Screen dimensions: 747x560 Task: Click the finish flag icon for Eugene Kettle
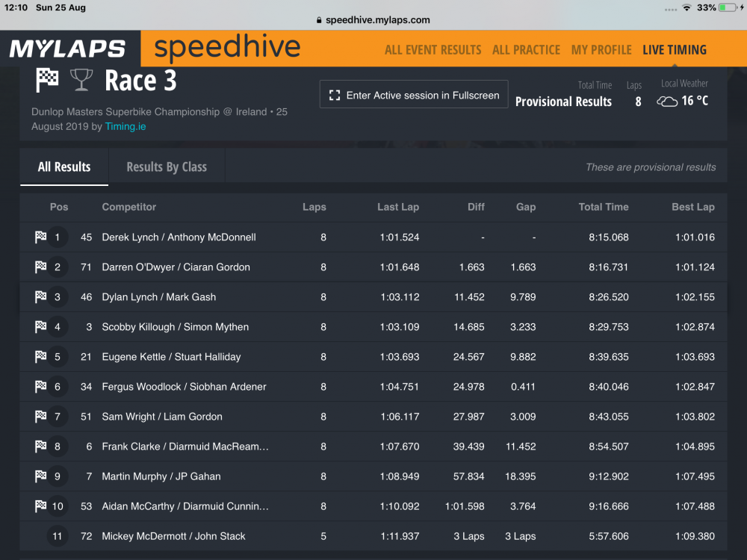coord(41,357)
